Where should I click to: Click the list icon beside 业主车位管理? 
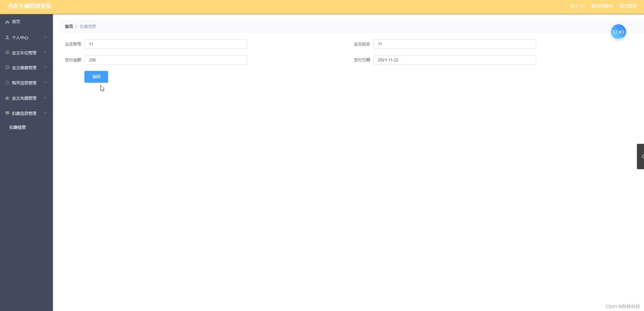7,52
